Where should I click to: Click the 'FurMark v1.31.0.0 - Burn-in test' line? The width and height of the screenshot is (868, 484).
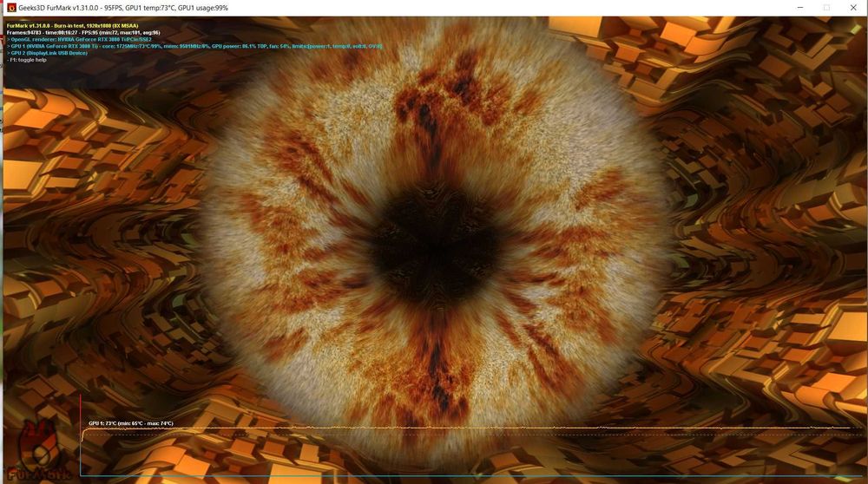click(x=73, y=25)
